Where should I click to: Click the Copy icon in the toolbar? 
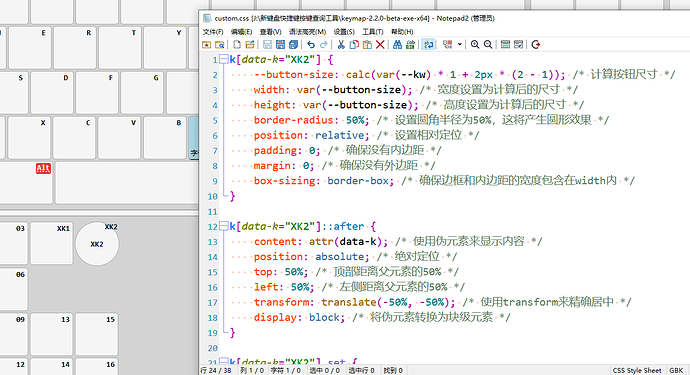354,44
